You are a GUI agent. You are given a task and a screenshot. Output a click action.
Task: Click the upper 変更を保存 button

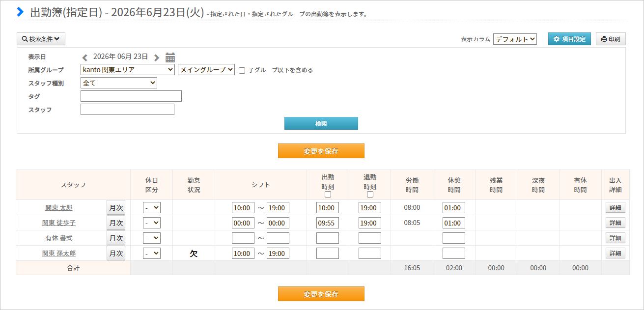click(x=321, y=151)
